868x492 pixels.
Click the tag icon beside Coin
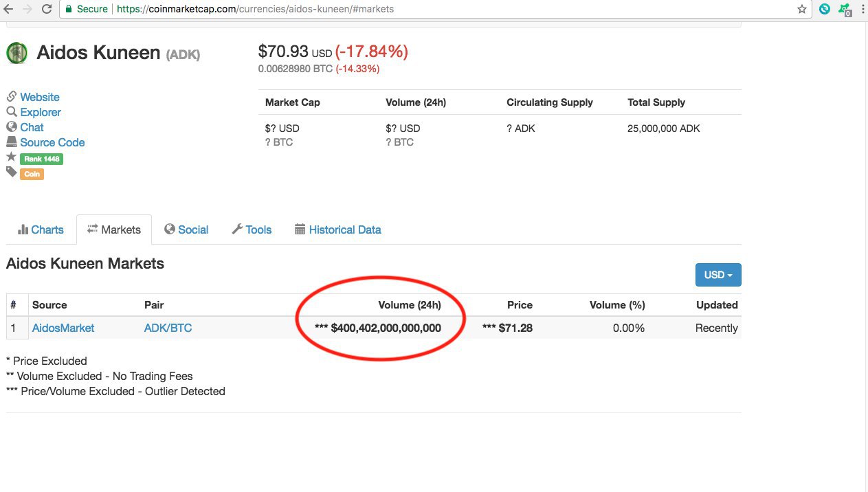click(x=12, y=172)
